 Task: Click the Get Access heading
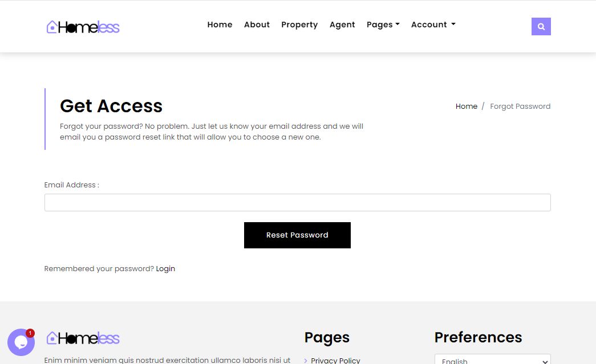pos(111,106)
